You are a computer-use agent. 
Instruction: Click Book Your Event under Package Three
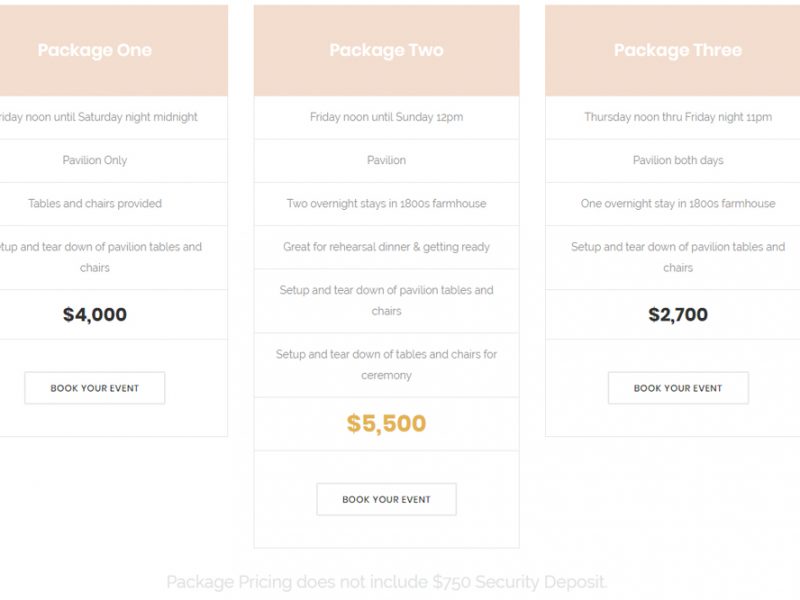[x=678, y=388]
